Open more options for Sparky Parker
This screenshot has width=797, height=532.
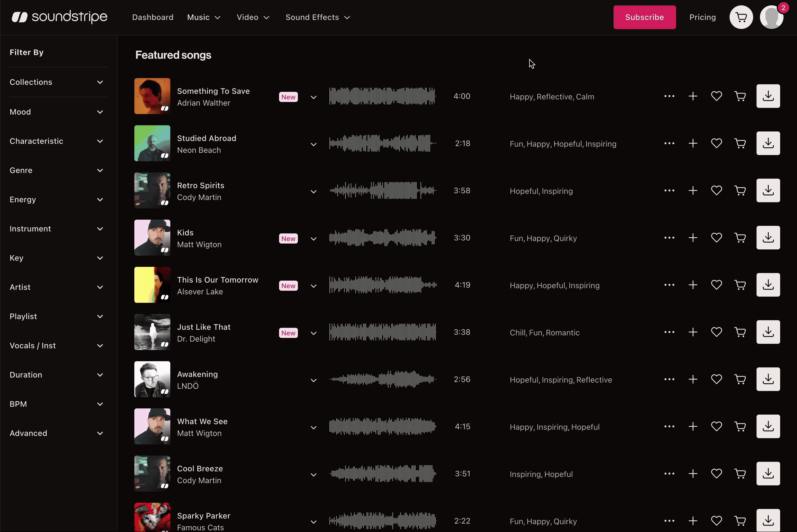669,521
